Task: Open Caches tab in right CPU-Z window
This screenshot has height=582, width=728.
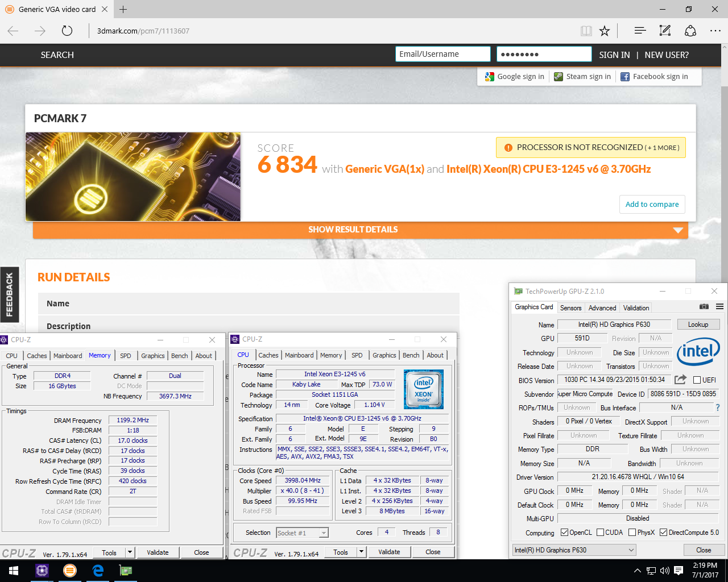Action: tap(268, 355)
